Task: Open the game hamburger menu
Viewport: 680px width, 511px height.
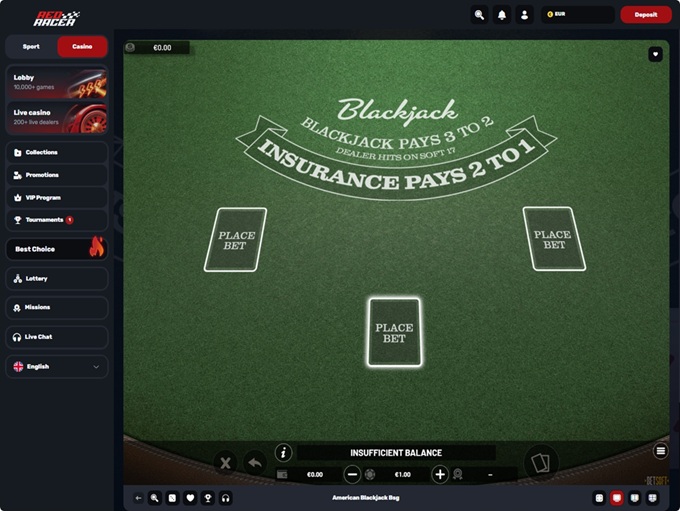Action: click(x=660, y=452)
